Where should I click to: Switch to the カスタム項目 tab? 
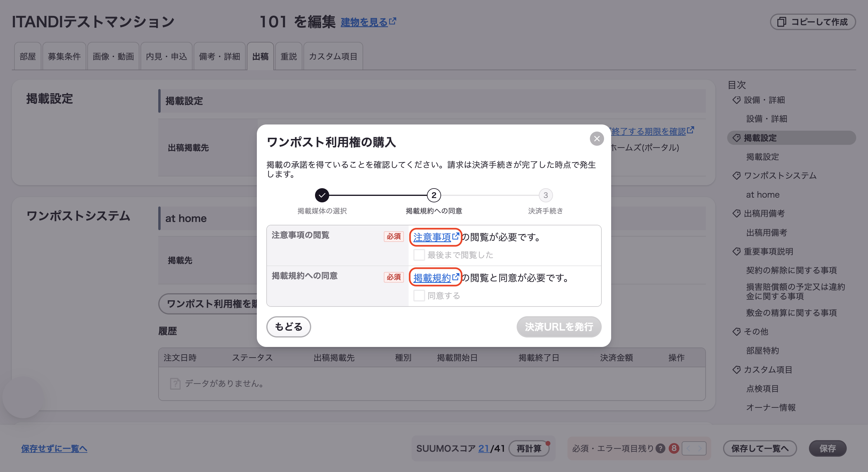333,56
